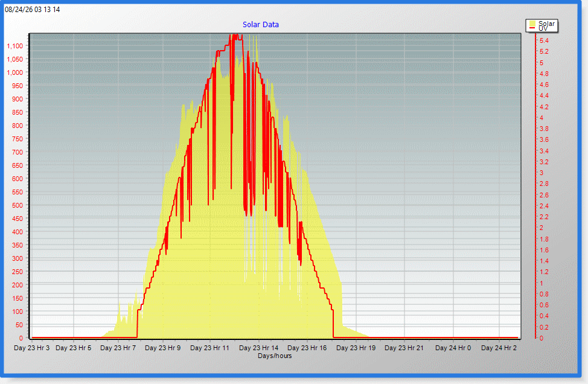The height and width of the screenshot is (384, 588).
Task: Click x-axis label Day 23 Hr 11
Action: (209, 348)
